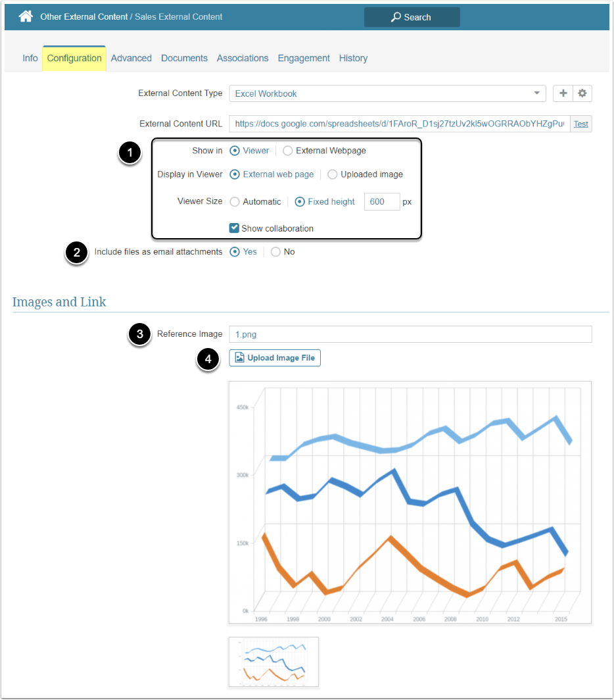The image size is (614, 700).
Task: Set Viewer Size to Automatic
Action: [235, 202]
